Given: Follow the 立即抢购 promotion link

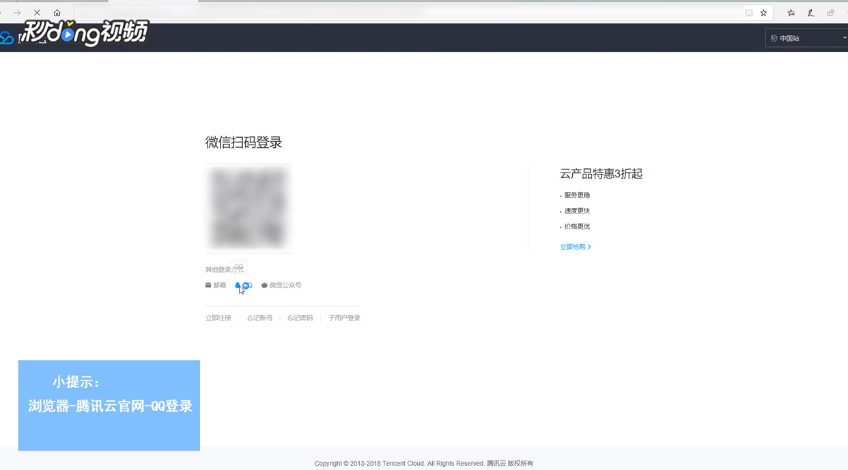Looking at the screenshot, I should click(x=575, y=247).
